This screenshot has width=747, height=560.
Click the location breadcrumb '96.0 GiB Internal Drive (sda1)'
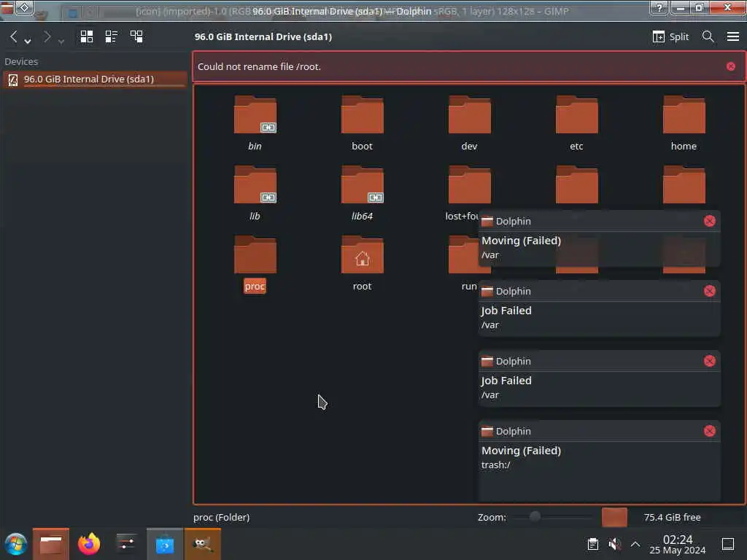pos(263,36)
